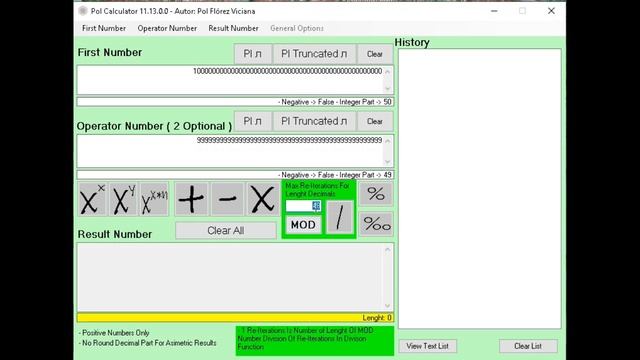Insert PI Truncated in First Number
This screenshot has width=640, height=360.
pos(314,54)
